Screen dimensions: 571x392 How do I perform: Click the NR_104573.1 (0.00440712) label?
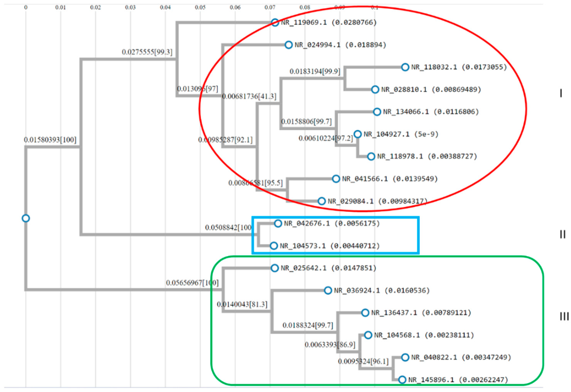pos(330,246)
